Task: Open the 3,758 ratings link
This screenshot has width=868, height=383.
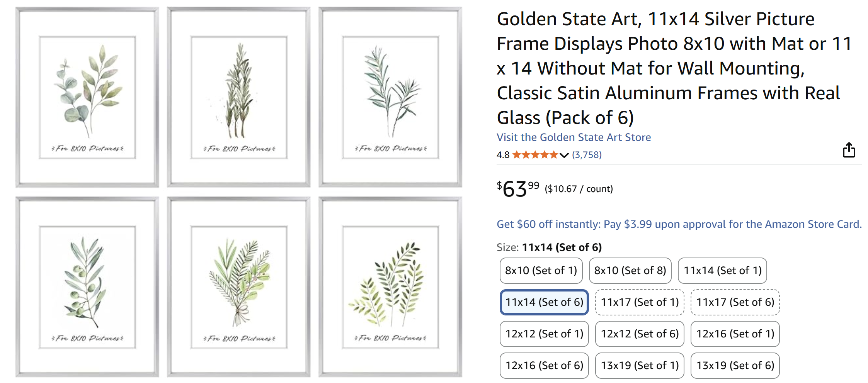Action: (587, 155)
